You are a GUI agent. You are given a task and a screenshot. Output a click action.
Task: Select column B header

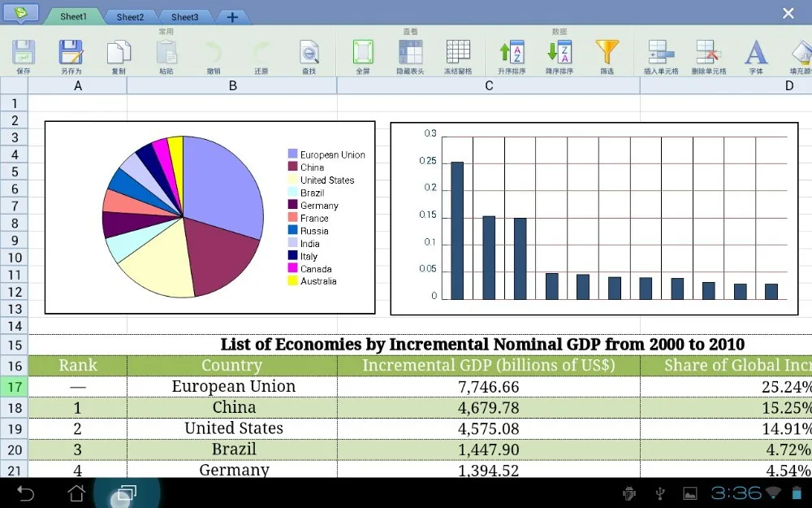click(232, 85)
